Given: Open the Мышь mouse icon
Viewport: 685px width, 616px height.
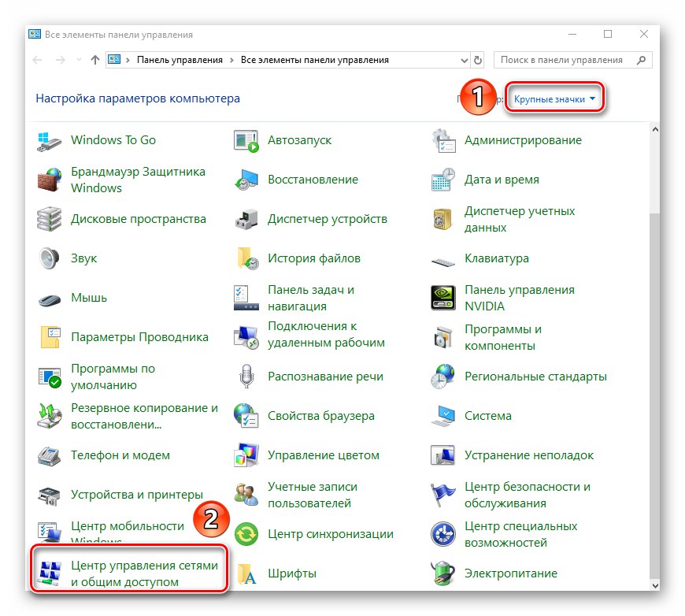Looking at the screenshot, I should point(49,299).
